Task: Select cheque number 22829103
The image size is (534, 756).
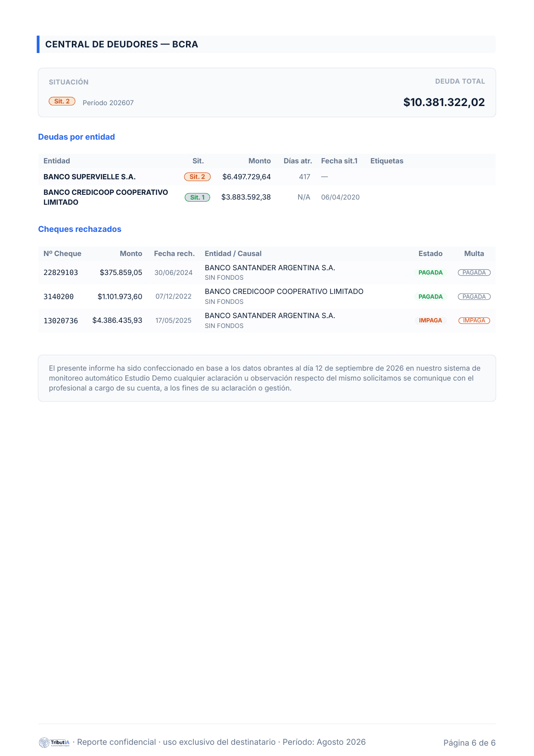Action: [61, 272]
